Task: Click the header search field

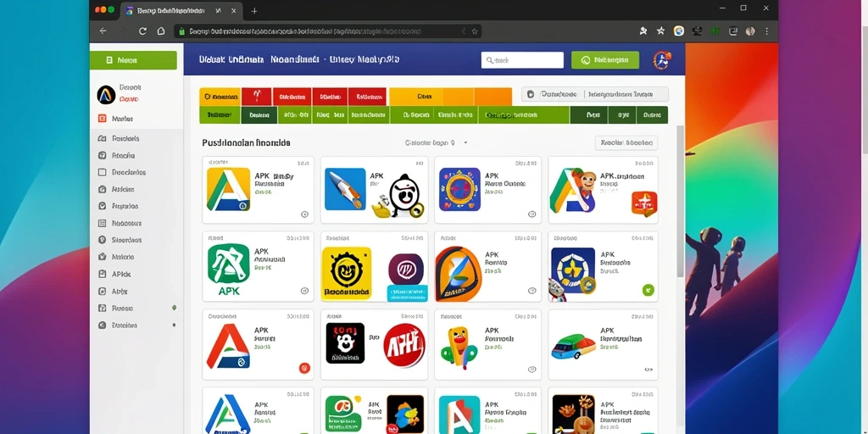Action: pyautogui.click(x=522, y=60)
